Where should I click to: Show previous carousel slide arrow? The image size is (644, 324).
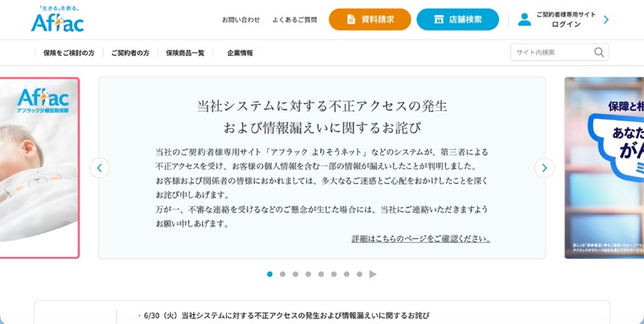pos(99,168)
